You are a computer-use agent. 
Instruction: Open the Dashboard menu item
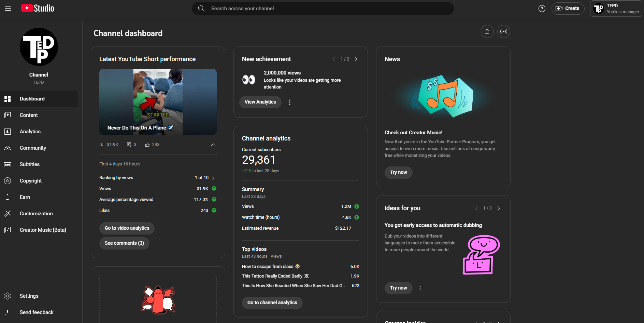tap(39, 99)
